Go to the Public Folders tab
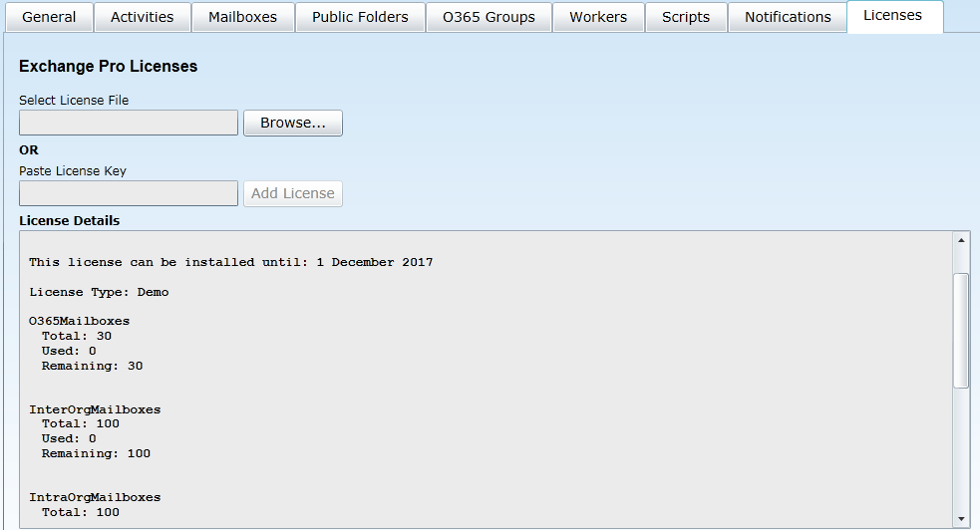The width and height of the screenshot is (980, 530). [360, 17]
